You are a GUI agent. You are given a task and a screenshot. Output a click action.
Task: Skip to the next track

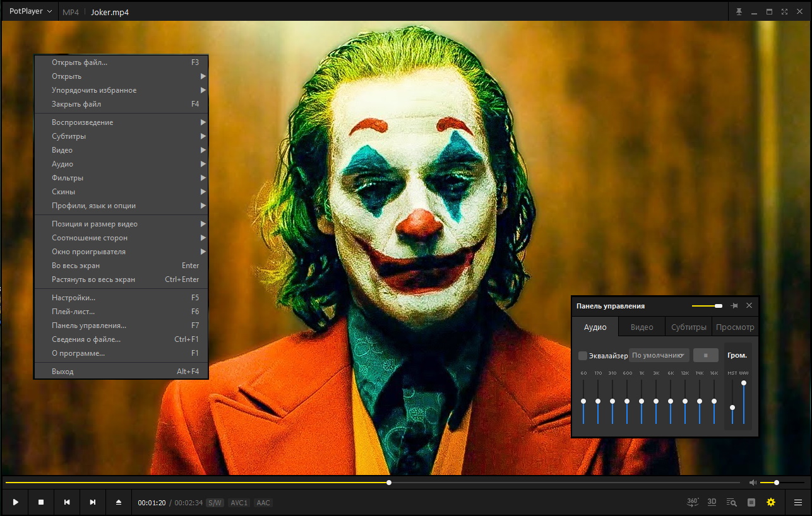click(x=93, y=502)
